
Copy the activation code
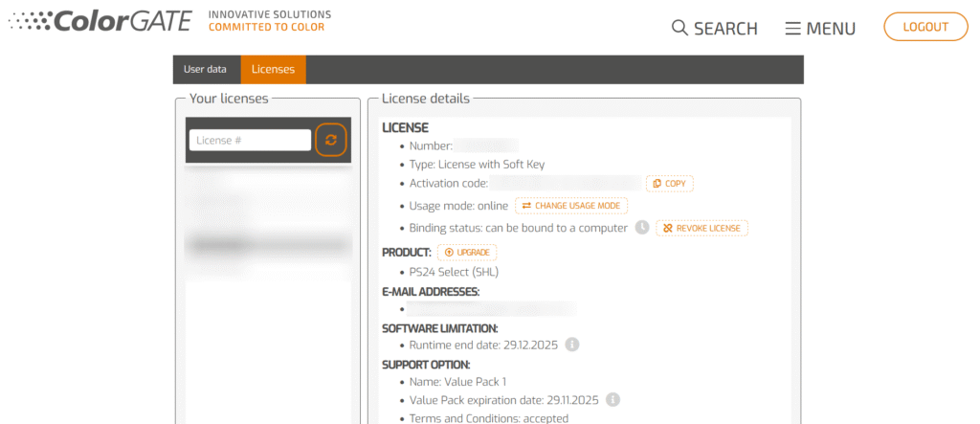670,183
